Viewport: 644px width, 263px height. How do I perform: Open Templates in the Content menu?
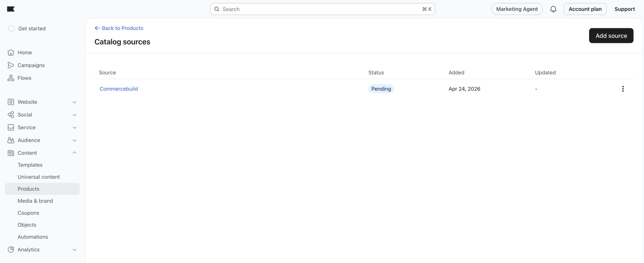pyautogui.click(x=30, y=165)
